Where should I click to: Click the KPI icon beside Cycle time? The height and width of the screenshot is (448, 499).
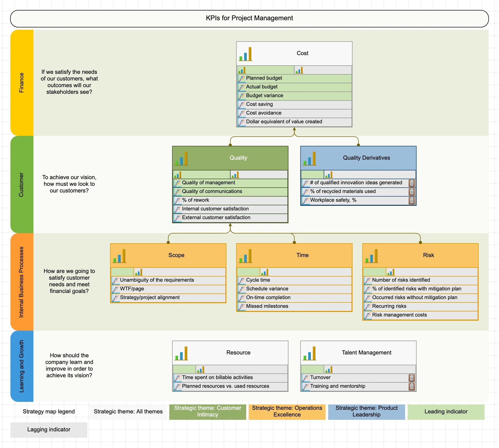coord(241,280)
